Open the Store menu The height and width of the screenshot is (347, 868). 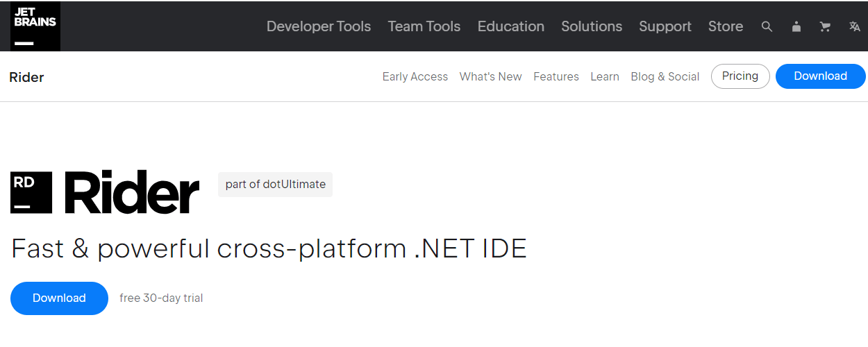click(726, 26)
